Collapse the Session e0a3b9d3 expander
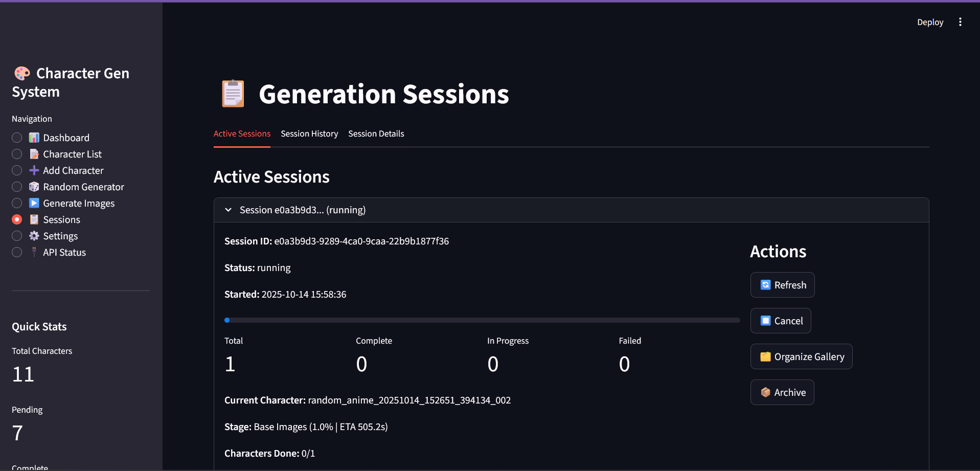The width and height of the screenshot is (980, 471). [303, 210]
